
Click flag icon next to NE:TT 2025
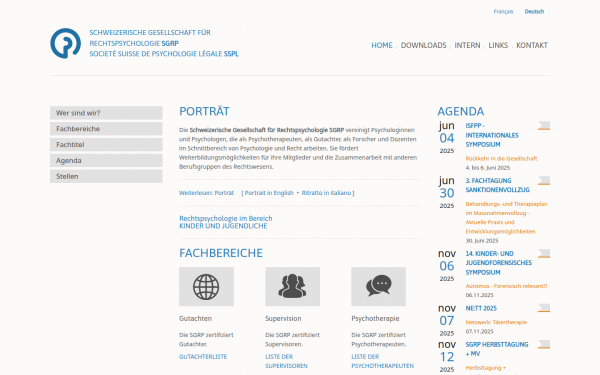click(544, 308)
